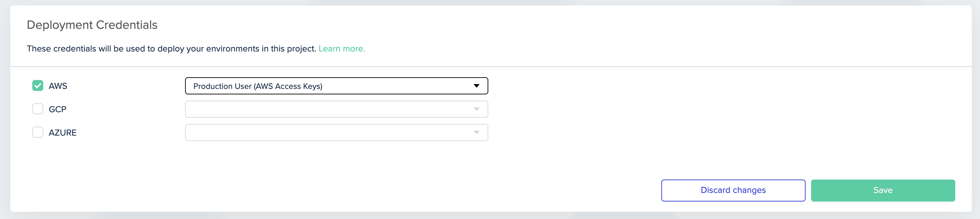Click the GCP dropdown chevron icon
980x219 pixels.
click(477, 109)
